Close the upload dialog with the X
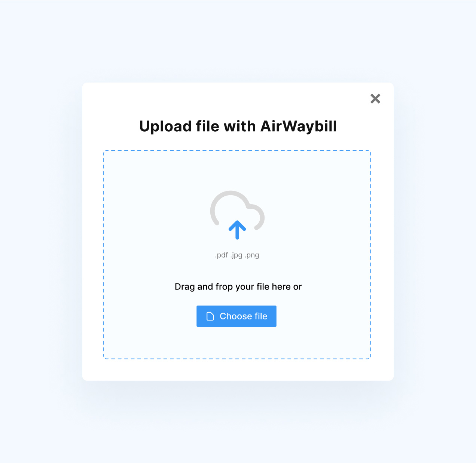476x463 pixels. coord(375,99)
